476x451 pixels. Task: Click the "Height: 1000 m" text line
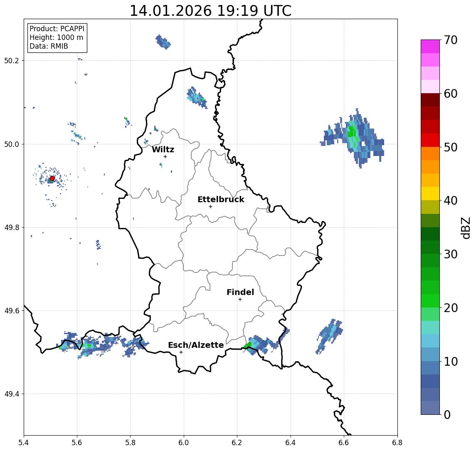click(56, 37)
